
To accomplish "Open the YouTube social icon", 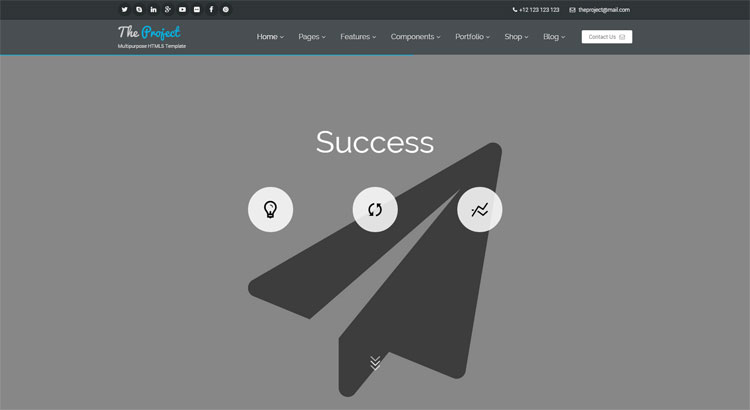I will tap(182, 9).
